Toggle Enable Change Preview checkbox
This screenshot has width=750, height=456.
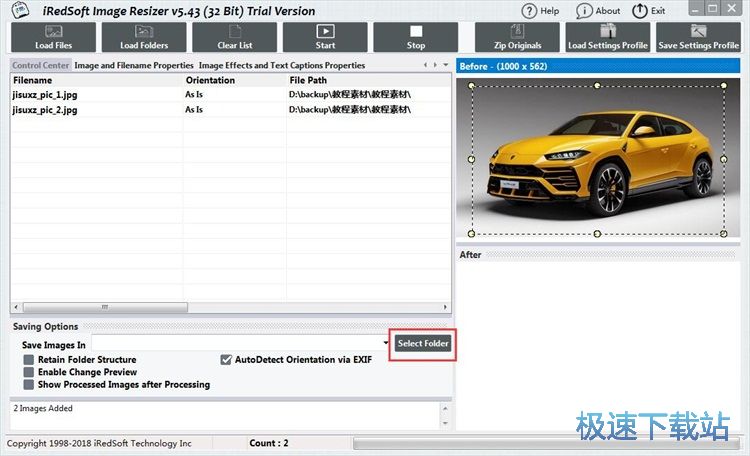[x=29, y=372]
